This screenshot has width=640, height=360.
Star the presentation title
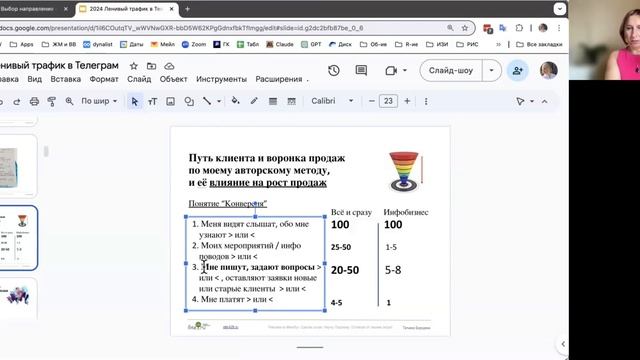[133, 66]
